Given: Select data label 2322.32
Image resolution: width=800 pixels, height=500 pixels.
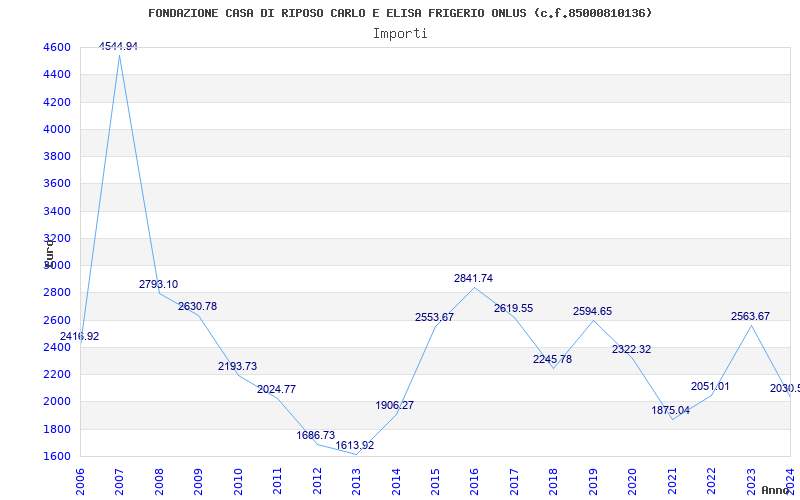Looking at the screenshot, I should tap(632, 349).
